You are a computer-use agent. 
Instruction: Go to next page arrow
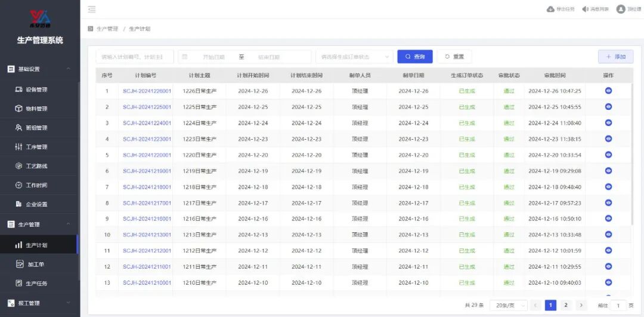click(x=581, y=305)
